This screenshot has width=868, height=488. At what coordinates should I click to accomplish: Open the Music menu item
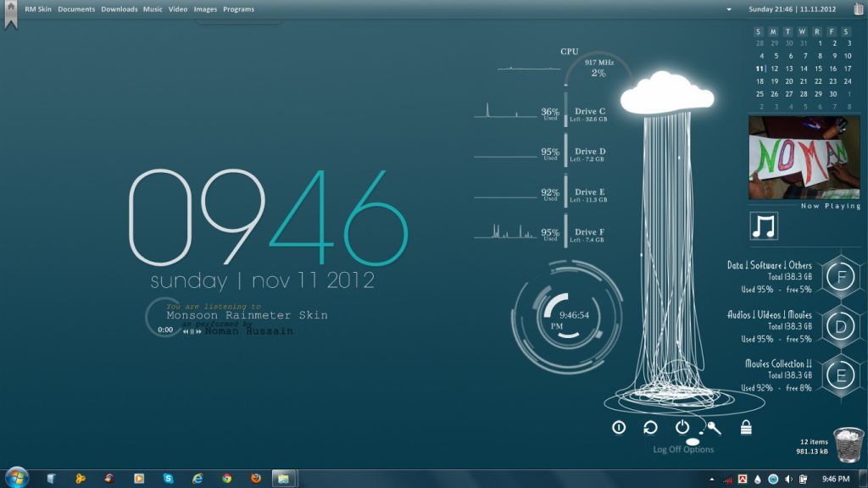153,9
